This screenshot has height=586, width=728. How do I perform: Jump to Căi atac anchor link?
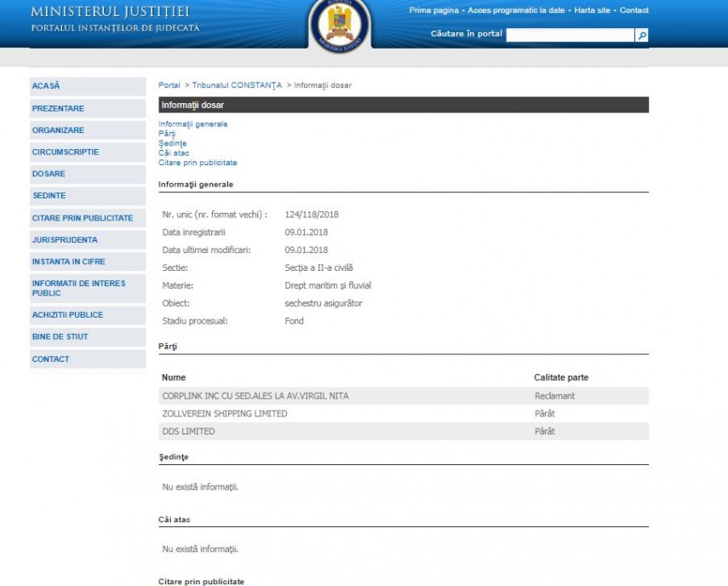click(174, 153)
